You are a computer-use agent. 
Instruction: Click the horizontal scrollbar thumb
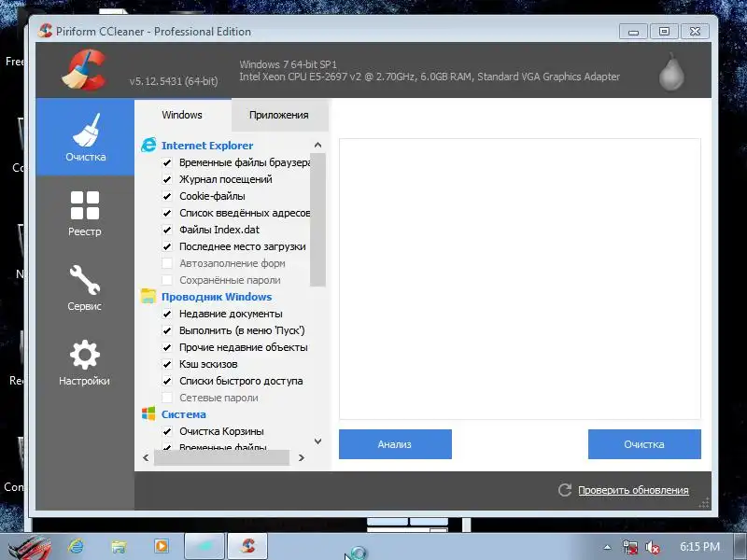point(221,457)
